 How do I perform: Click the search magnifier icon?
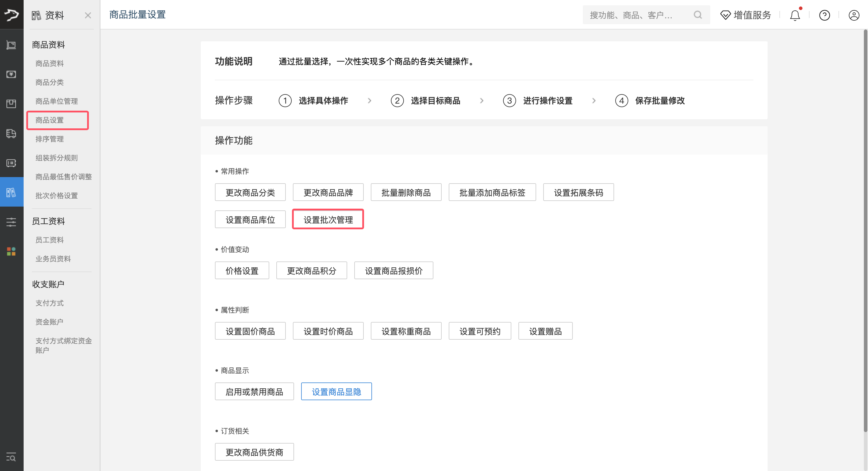[x=698, y=15]
